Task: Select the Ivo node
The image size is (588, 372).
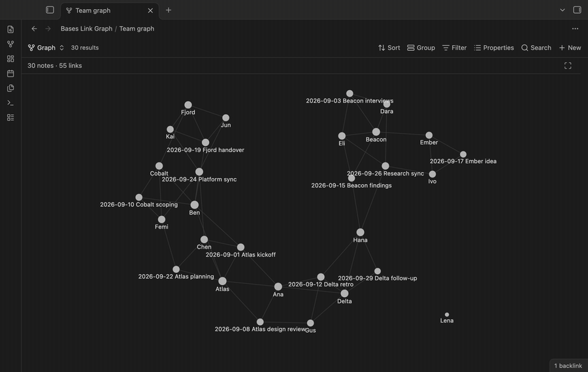Action: (433, 174)
